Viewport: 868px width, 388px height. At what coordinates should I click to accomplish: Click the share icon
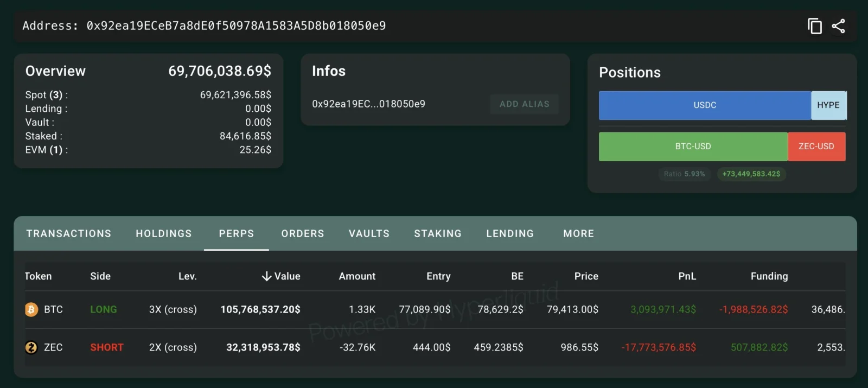pos(838,26)
